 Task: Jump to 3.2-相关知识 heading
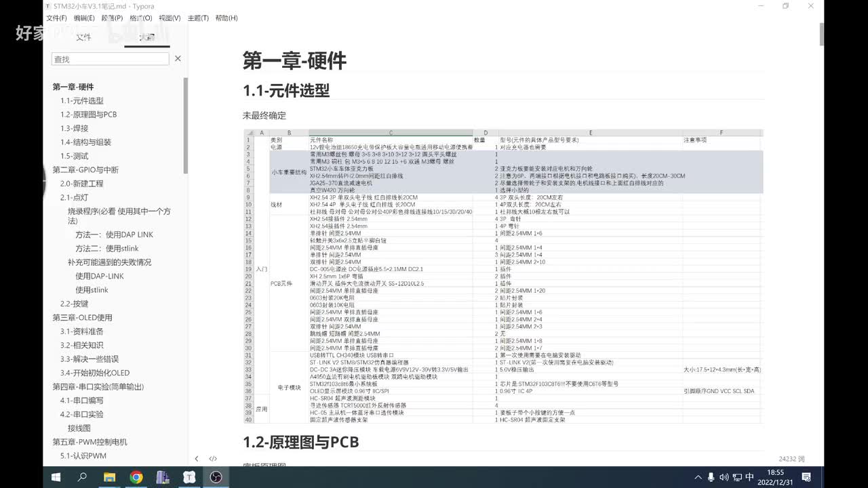click(x=82, y=346)
